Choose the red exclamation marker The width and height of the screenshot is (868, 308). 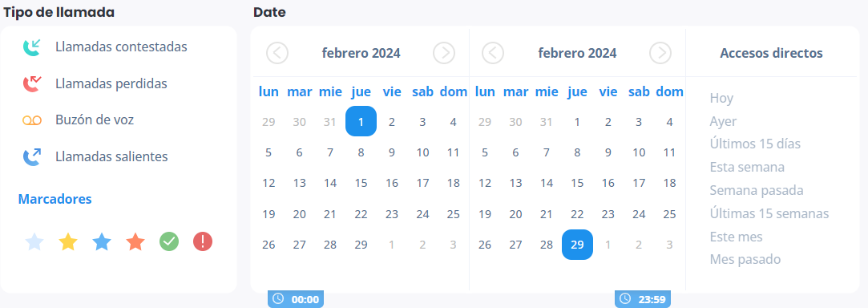[x=203, y=241]
